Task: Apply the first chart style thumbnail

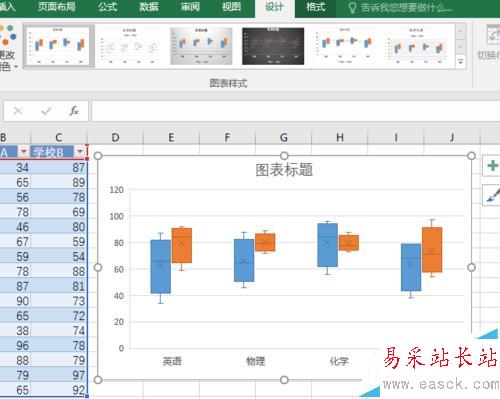Action: click(58, 46)
